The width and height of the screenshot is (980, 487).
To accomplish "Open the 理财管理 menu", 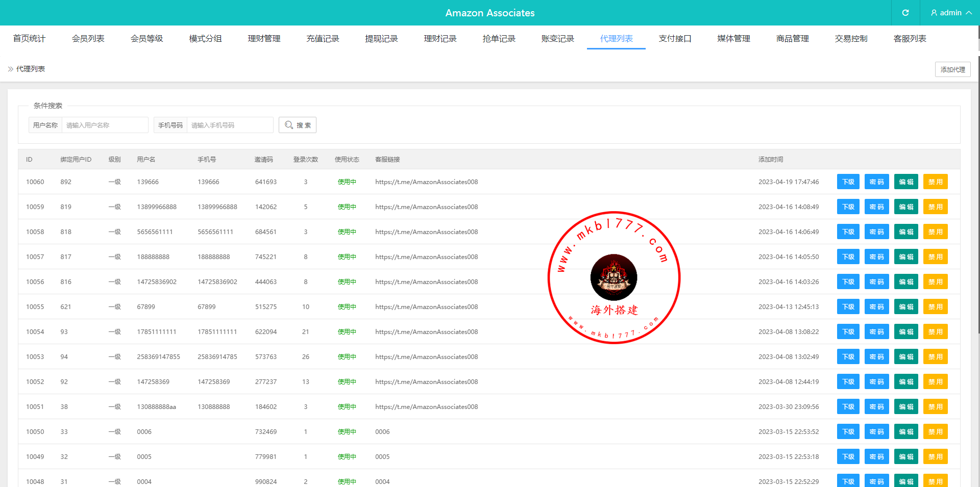I will coord(264,39).
